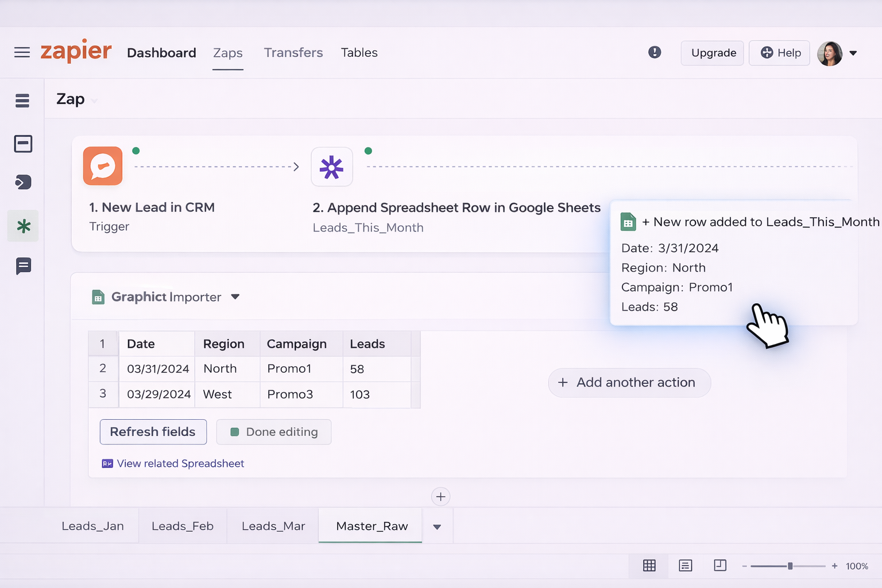This screenshot has height=588, width=882.
Task: Select cell 03/31/2024
Action: [x=157, y=369]
